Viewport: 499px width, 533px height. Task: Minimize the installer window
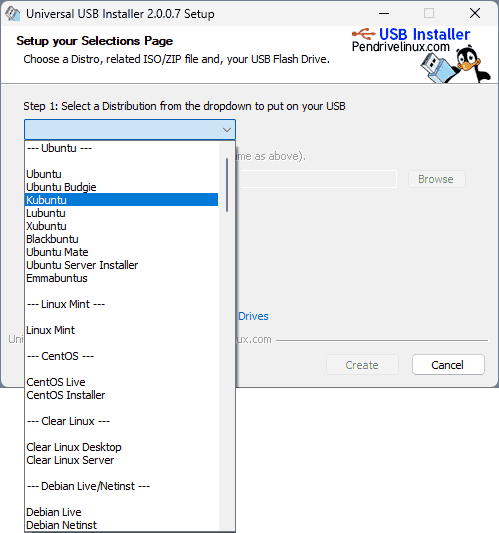click(x=384, y=14)
